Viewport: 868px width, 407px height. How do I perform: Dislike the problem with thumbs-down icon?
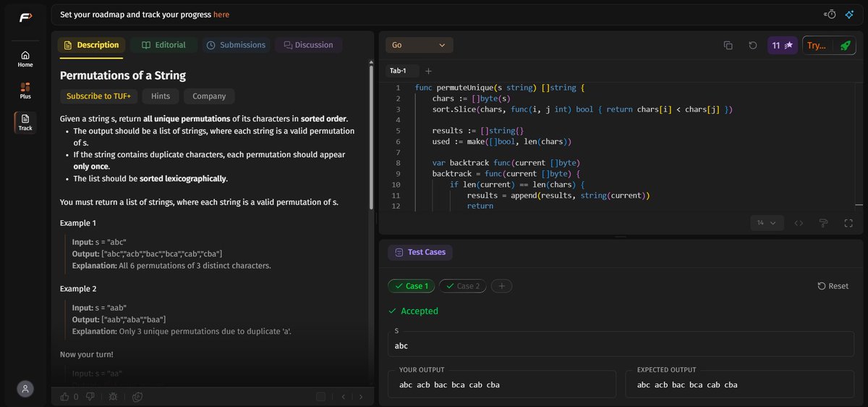[90, 396]
